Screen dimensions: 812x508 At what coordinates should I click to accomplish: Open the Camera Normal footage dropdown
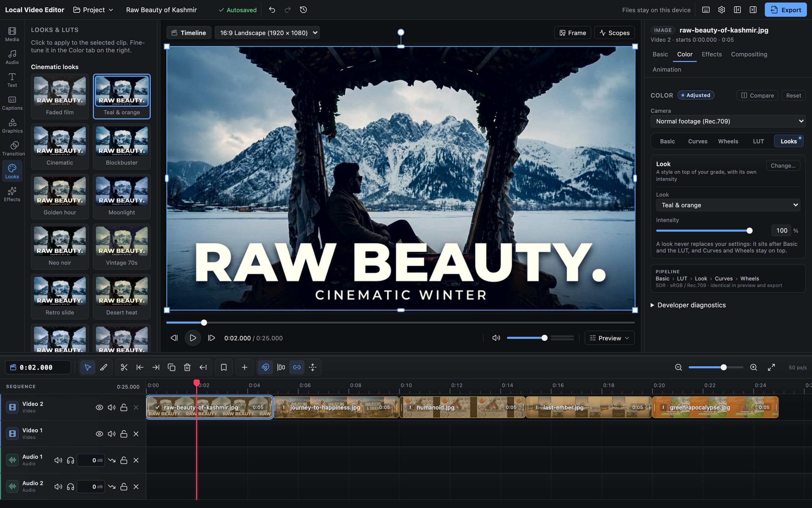[728, 121]
